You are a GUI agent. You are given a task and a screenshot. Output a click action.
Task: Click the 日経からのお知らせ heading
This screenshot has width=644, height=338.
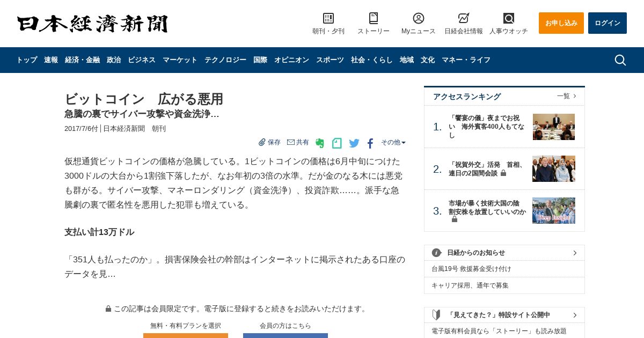476,253
